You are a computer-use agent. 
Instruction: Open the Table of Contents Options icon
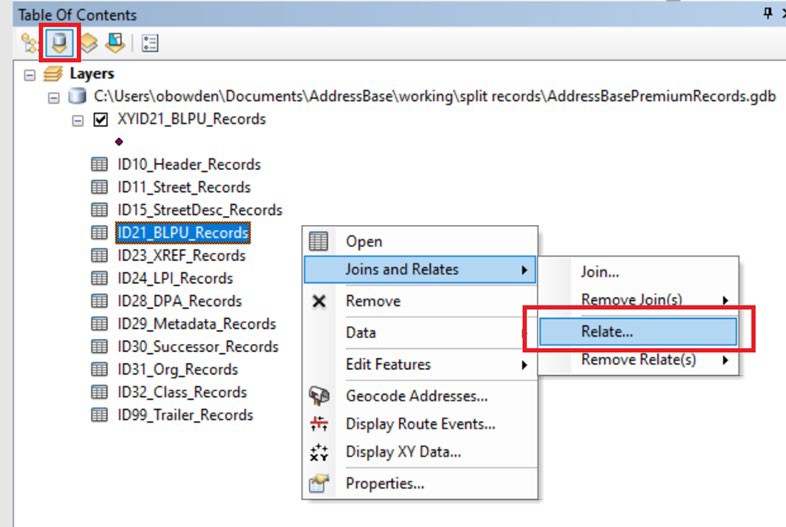150,43
